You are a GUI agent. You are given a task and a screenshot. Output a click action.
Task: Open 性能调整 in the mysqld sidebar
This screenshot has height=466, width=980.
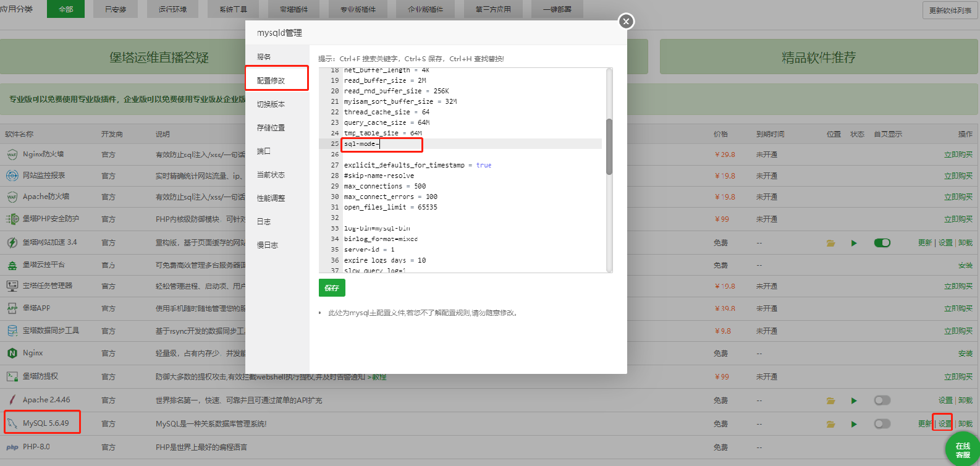[271, 198]
